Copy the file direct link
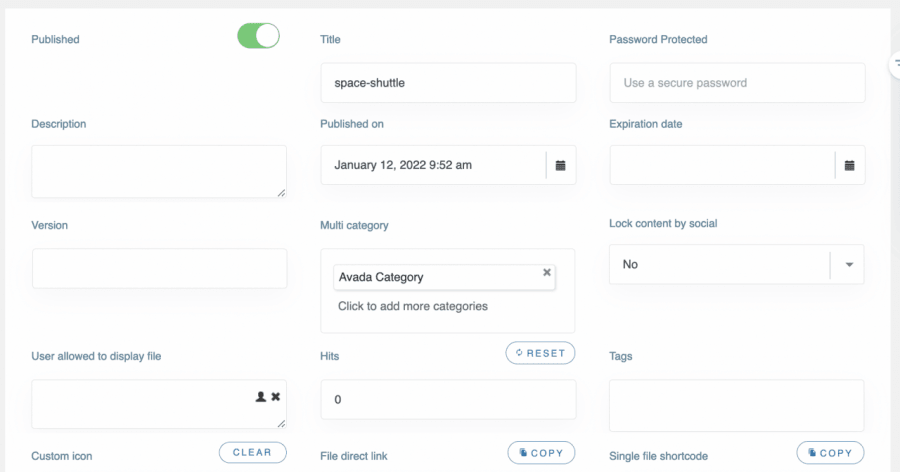This screenshot has width=900, height=472. [x=541, y=453]
